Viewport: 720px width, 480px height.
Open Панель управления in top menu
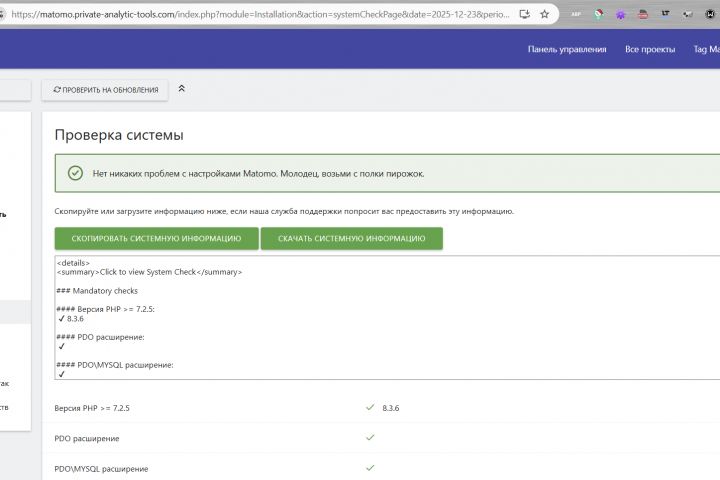[567, 49]
